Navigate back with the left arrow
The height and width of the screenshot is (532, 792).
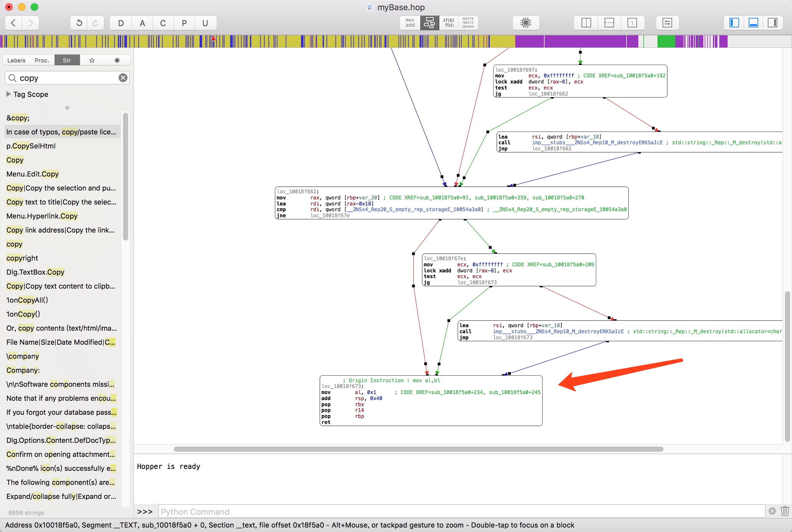14,23
